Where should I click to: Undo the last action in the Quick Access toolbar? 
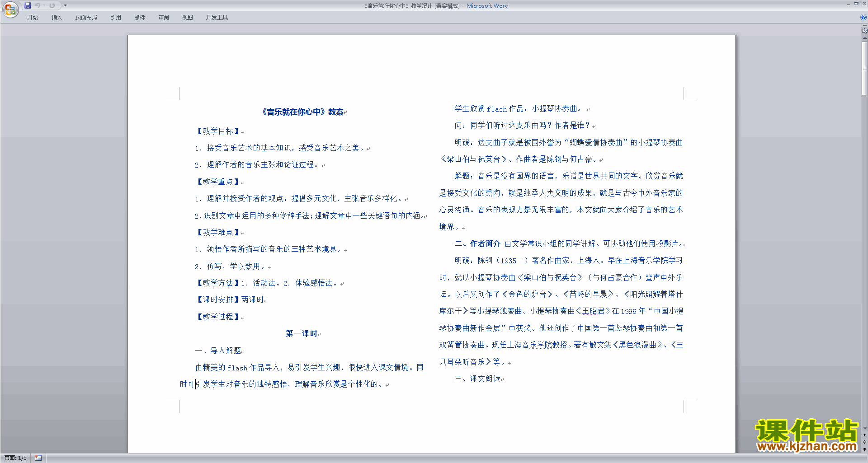[x=37, y=5]
